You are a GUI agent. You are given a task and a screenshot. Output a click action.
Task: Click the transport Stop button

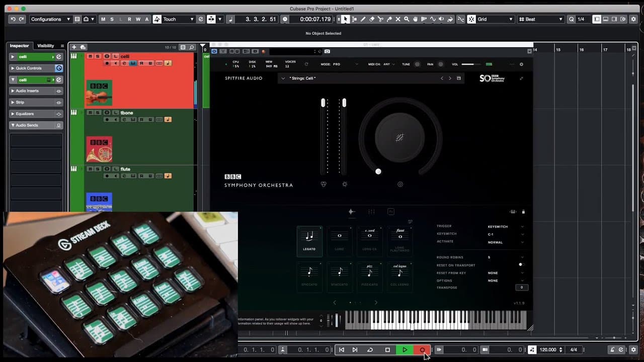pos(387,350)
